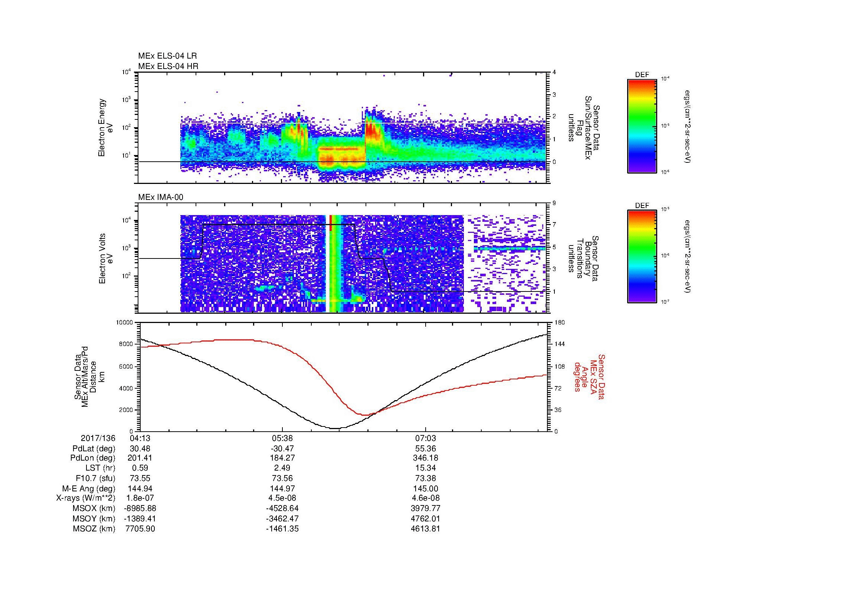Click the PdLon value 201.41

(x=140, y=458)
